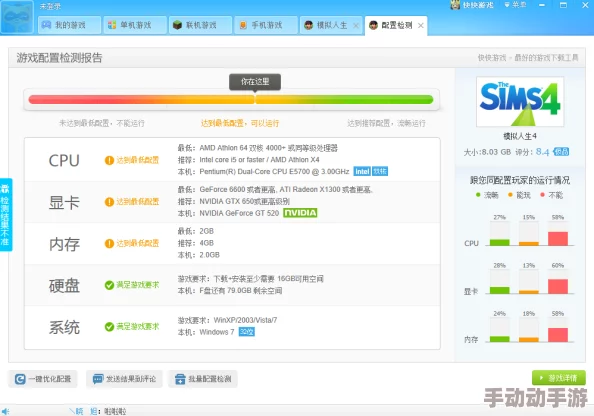Click the 硬盘 heading
Screen dimensions: 594x416
tap(64, 286)
